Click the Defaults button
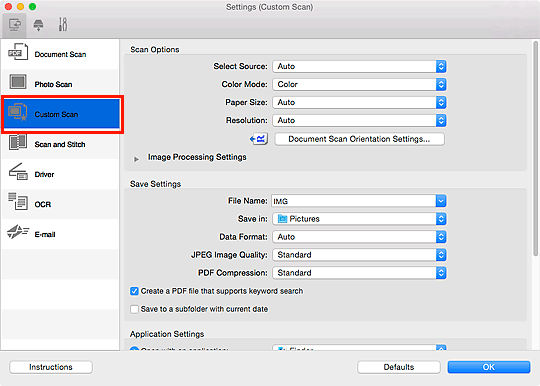540x386 pixels. (x=399, y=367)
